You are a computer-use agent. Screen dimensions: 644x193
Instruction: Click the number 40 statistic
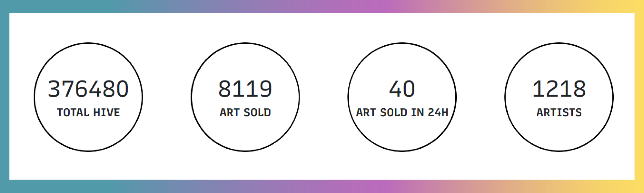tap(402, 89)
